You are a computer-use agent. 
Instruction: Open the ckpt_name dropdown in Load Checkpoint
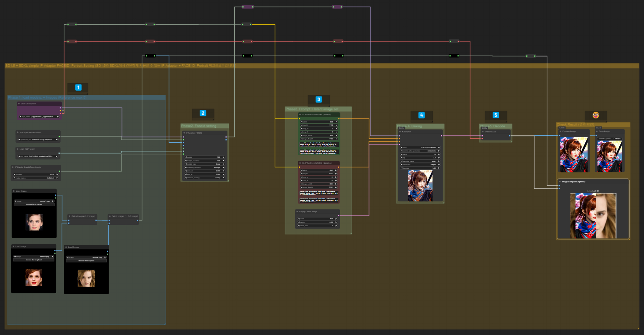(x=39, y=117)
